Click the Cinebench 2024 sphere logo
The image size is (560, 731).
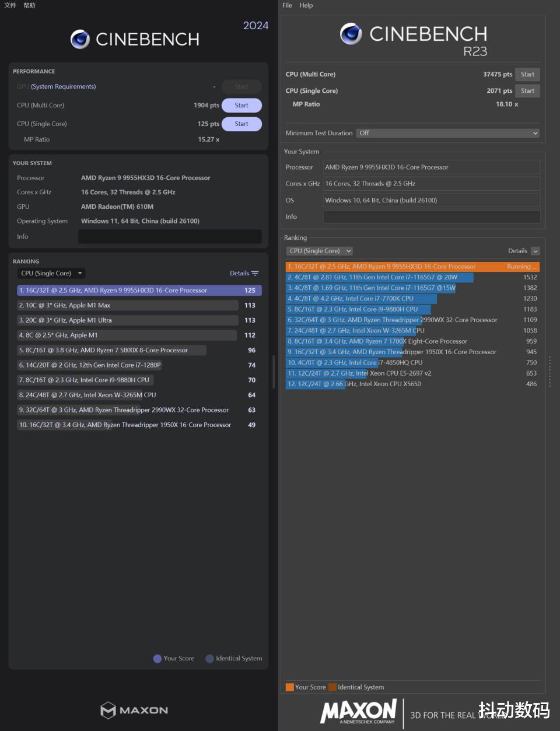click(80, 39)
